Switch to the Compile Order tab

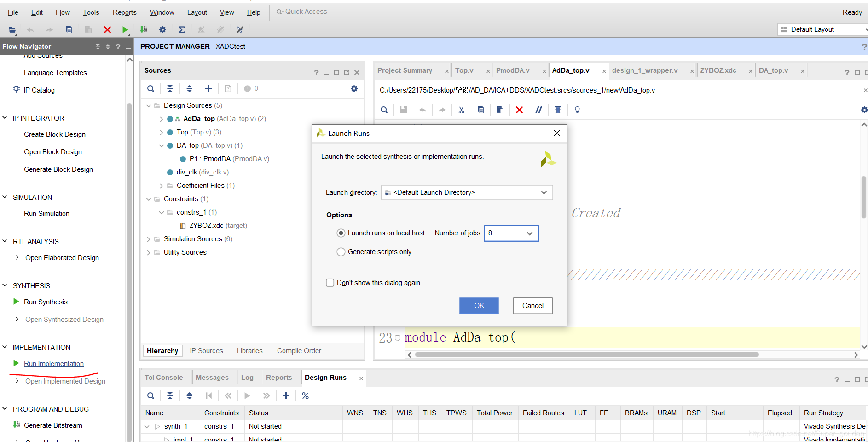point(299,351)
